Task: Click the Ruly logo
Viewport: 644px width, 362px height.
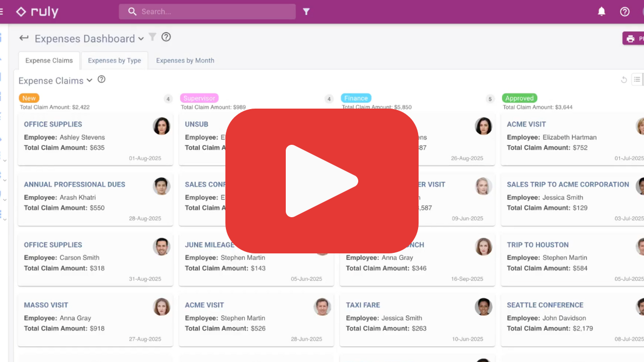Action: click(x=37, y=12)
